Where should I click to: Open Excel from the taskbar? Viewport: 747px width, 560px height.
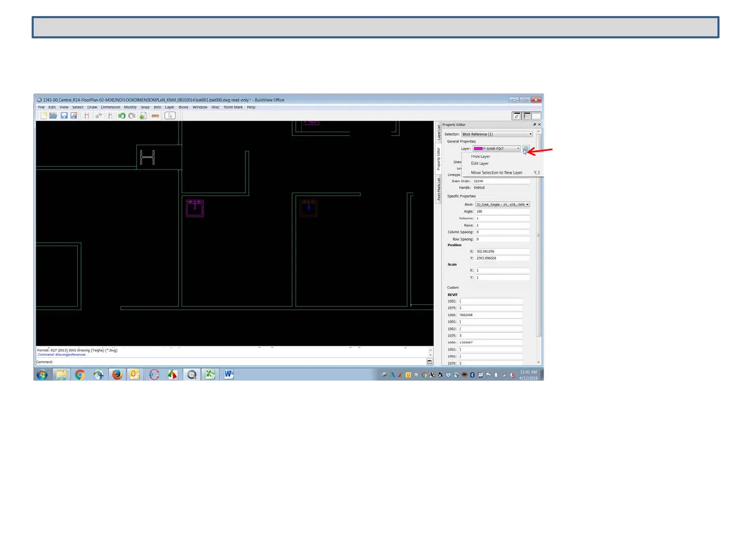click(210, 374)
